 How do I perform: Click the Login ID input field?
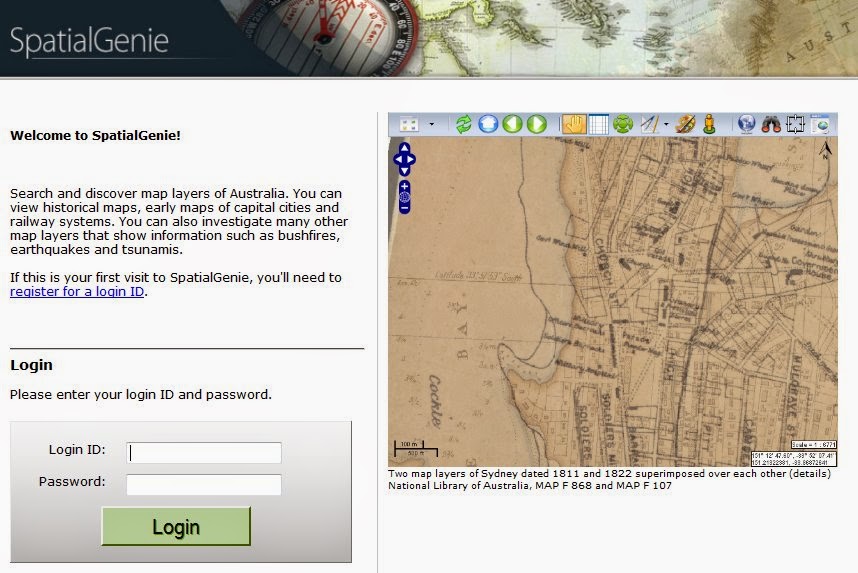204,453
